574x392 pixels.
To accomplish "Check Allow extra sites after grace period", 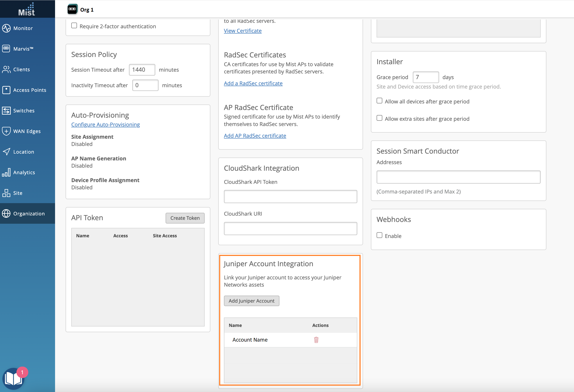I will click(x=379, y=118).
